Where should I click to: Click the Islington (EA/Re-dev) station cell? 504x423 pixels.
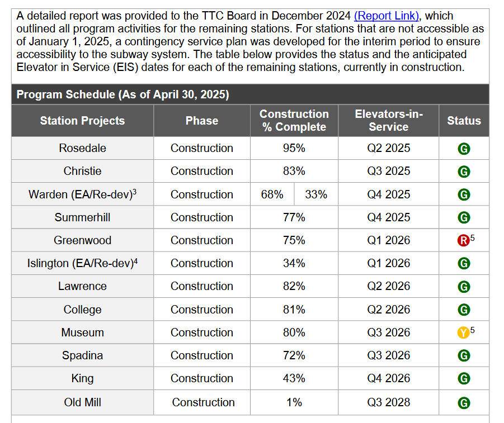click(82, 263)
